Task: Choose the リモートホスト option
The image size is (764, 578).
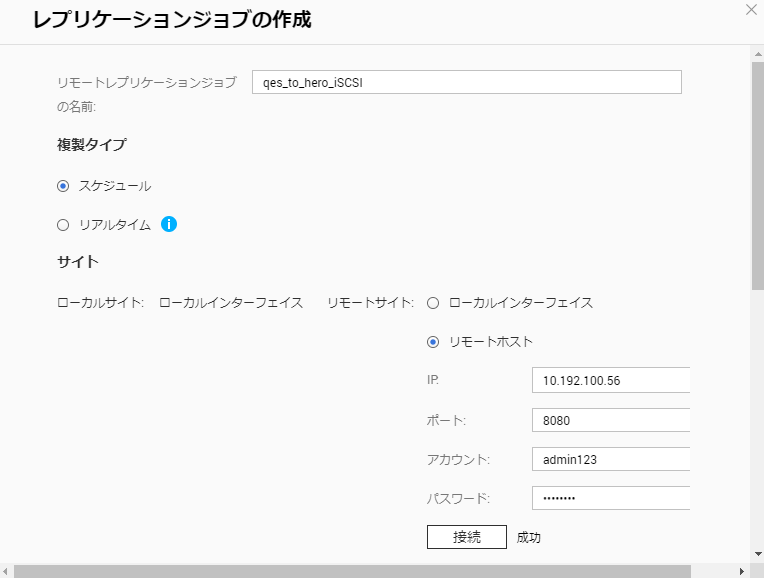Action: click(x=433, y=342)
